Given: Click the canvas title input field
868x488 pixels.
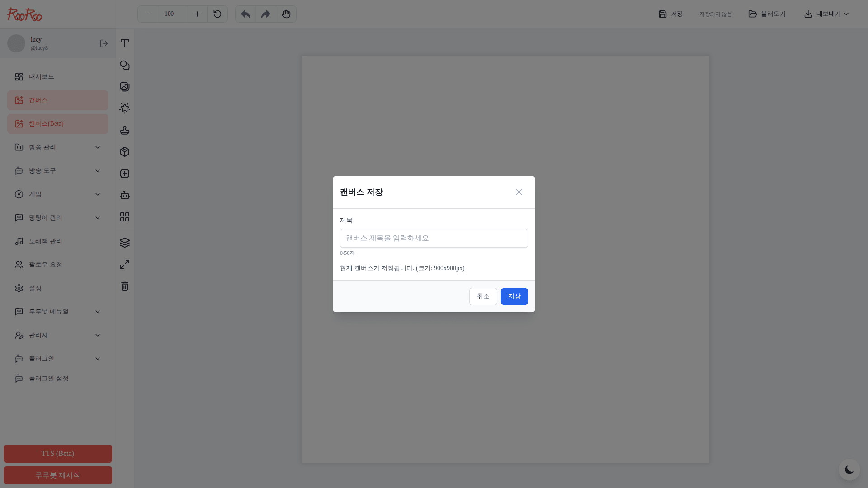Looking at the screenshot, I should tap(434, 238).
